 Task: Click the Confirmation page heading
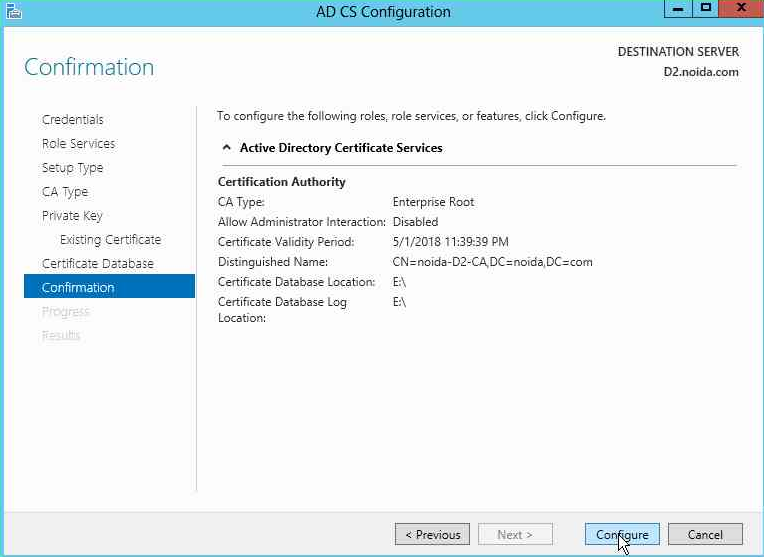(x=89, y=67)
